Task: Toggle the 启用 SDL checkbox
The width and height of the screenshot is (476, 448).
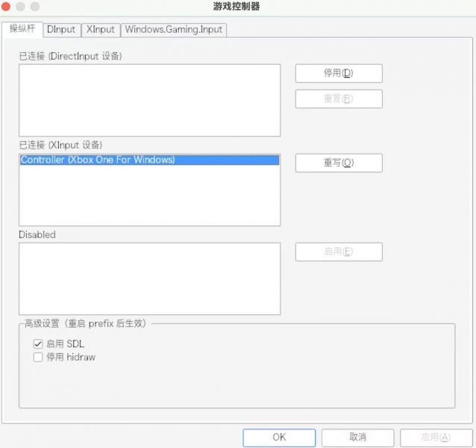Action: (38, 343)
